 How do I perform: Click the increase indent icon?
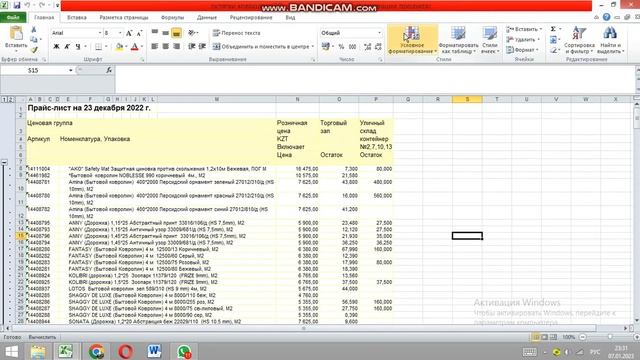tap(202, 47)
